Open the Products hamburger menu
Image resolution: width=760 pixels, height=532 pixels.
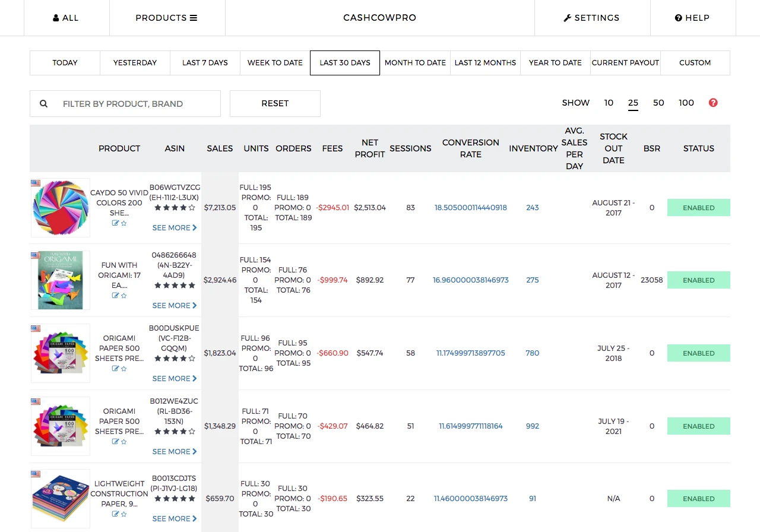[166, 18]
